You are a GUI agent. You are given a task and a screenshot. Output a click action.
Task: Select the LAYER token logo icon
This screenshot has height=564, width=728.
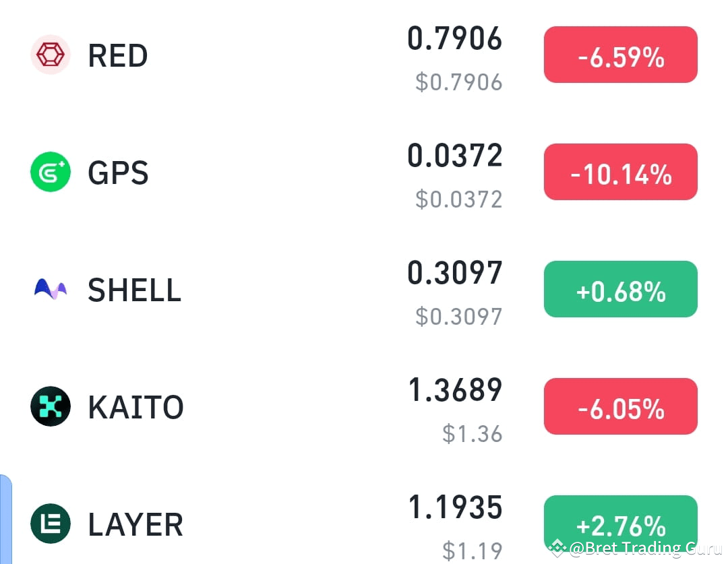tap(51, 524)
